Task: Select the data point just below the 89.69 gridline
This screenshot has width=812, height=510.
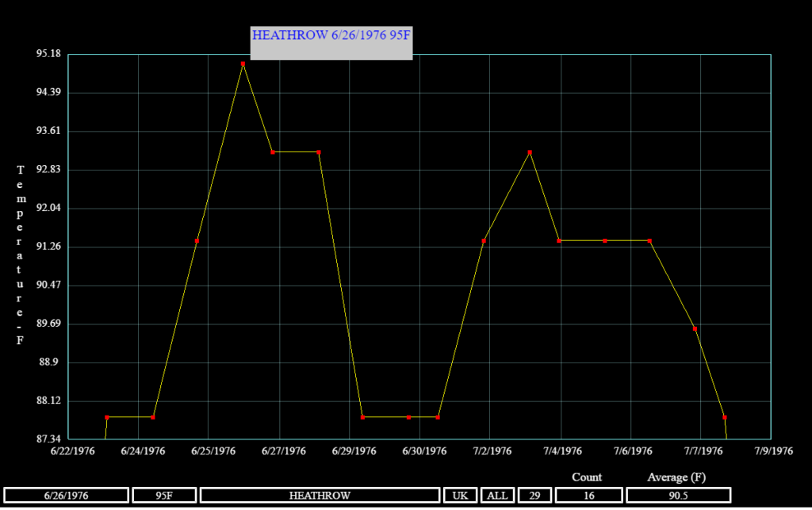Action: [x=695, y=329]
